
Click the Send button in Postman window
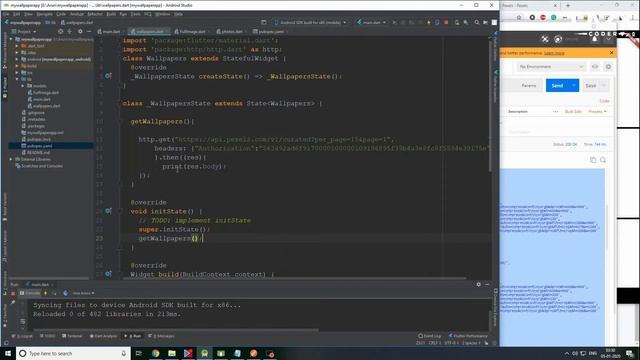[558, 86]
